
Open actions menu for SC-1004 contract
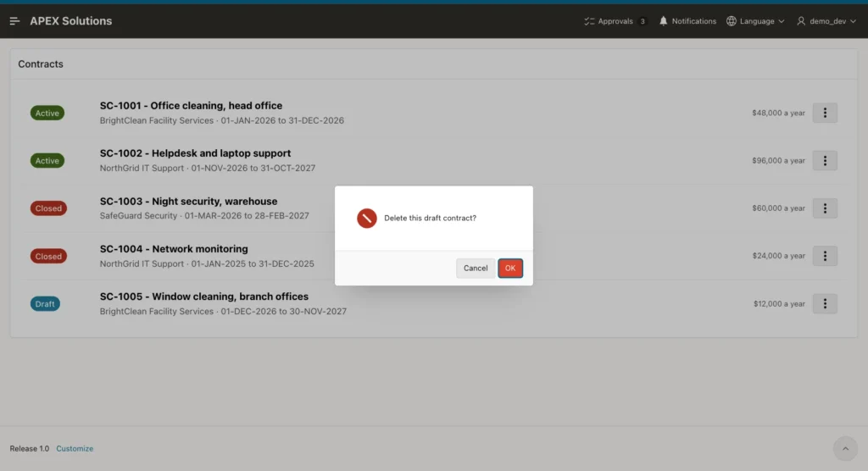point(825,256)
